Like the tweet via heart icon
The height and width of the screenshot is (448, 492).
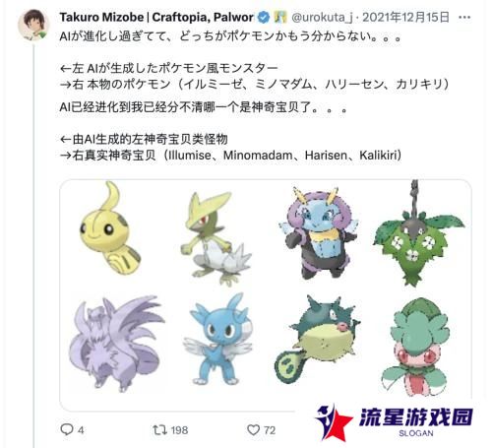tap(253, 429)
